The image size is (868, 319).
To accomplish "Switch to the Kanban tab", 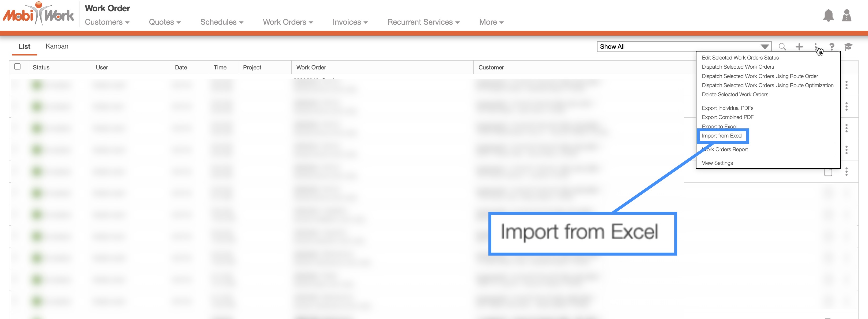I will tap(57, 46).
